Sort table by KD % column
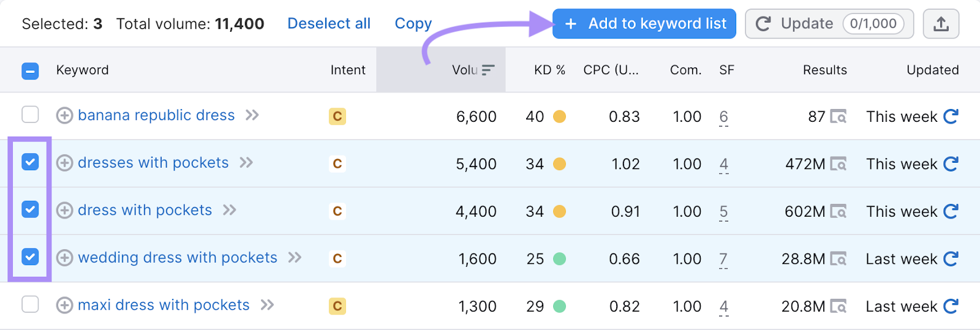980x330 pixels. point(549,70)
